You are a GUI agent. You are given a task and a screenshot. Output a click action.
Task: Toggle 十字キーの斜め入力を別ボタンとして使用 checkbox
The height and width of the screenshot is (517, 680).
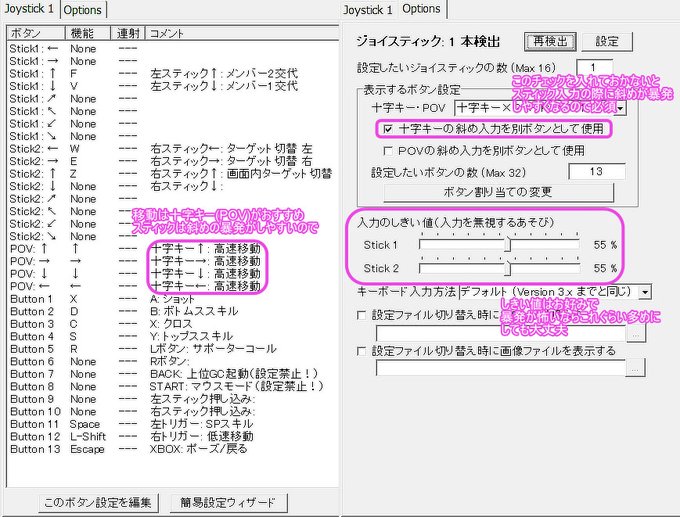(388, 129)
